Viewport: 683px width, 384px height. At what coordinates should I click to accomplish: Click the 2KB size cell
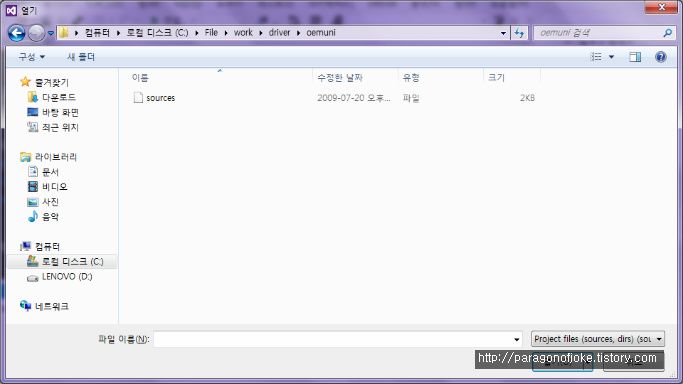click(527, 98)
